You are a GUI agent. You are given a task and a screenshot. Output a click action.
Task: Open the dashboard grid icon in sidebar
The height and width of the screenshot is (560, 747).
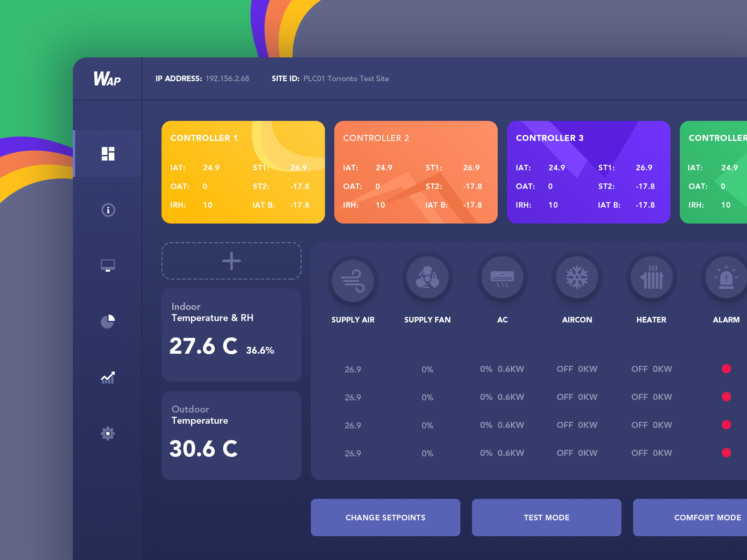coord(108,154)
